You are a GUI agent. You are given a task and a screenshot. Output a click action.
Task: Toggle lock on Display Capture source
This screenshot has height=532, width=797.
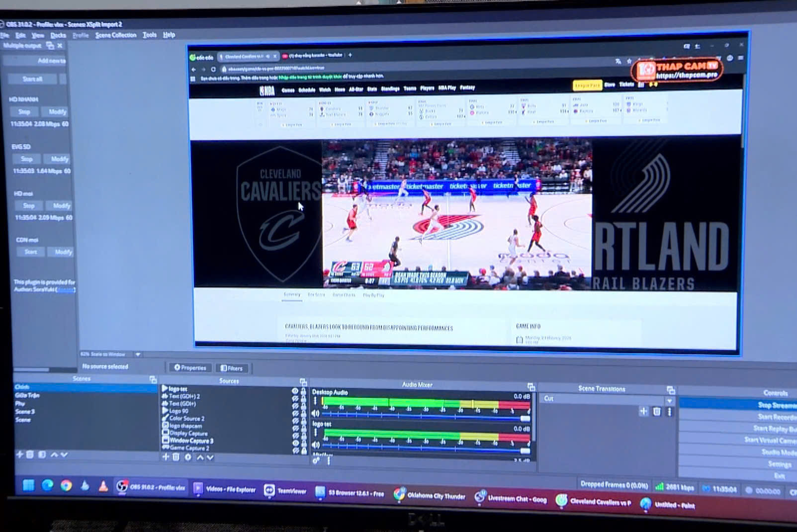(303, 435)
